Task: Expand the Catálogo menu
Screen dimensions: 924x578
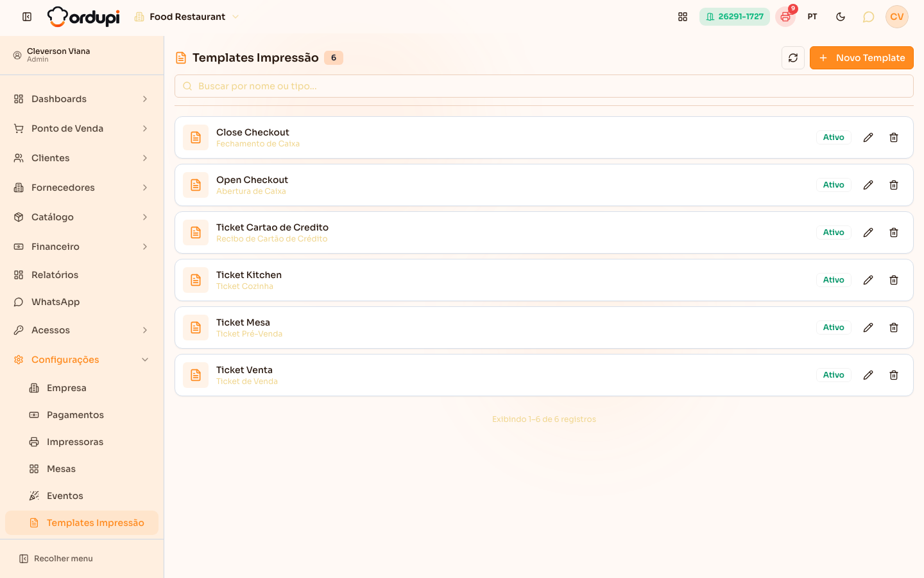Action: click(81, 217)
